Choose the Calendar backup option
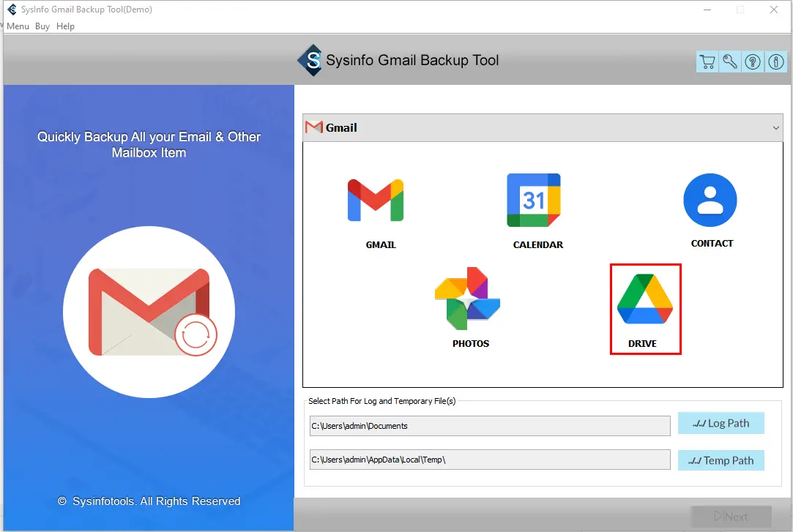The height and width of the screenshot is (532, 793). [x=534, y=200]
